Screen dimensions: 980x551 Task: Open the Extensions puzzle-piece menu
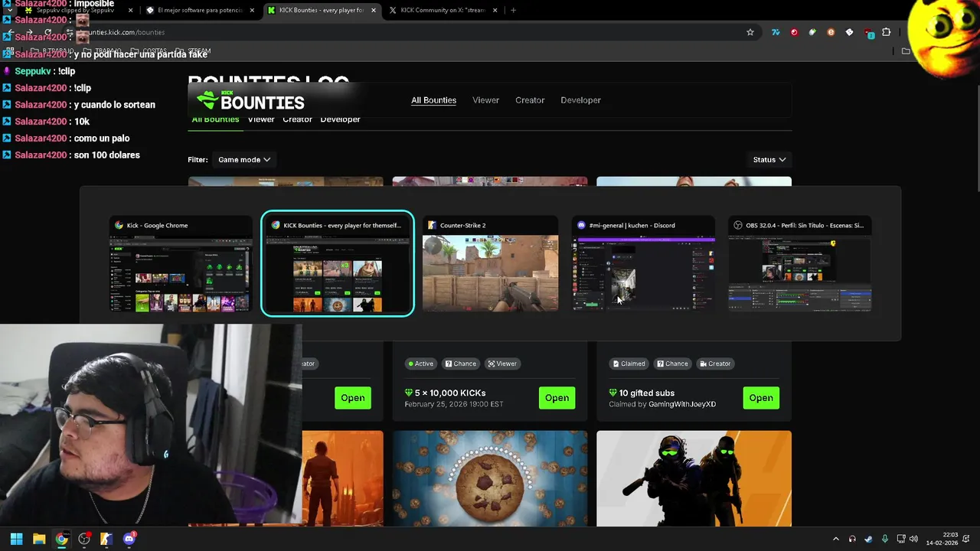[887, 32]
